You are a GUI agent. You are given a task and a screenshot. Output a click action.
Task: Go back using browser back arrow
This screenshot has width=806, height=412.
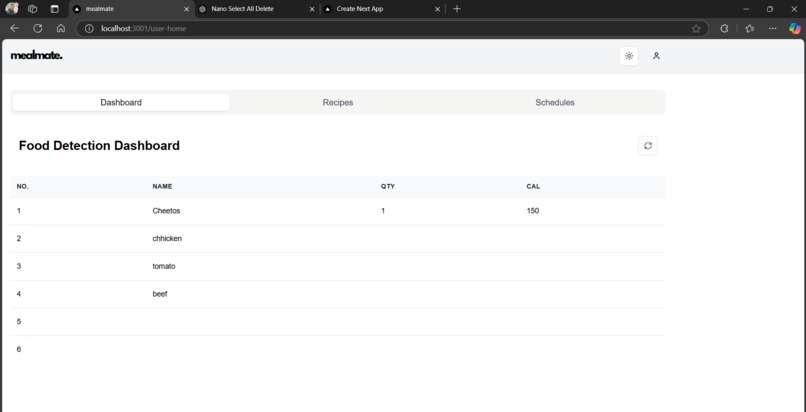pos(14,29)
